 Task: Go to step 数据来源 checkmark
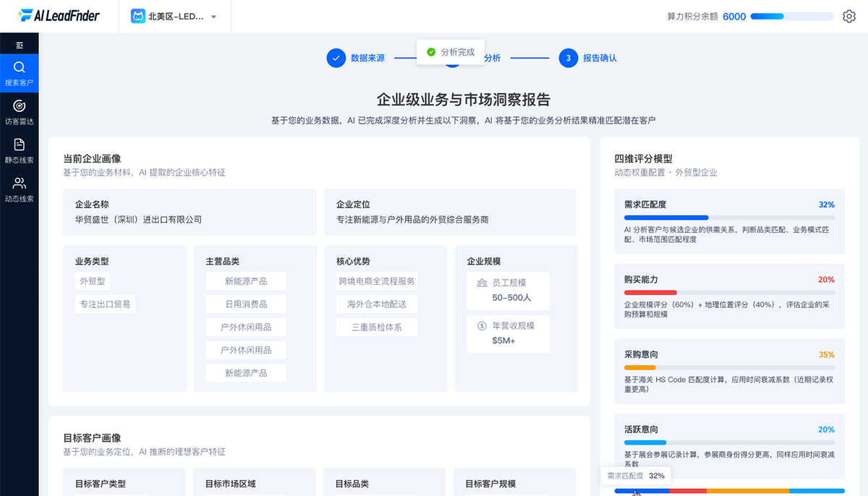(x=336, y=58)
